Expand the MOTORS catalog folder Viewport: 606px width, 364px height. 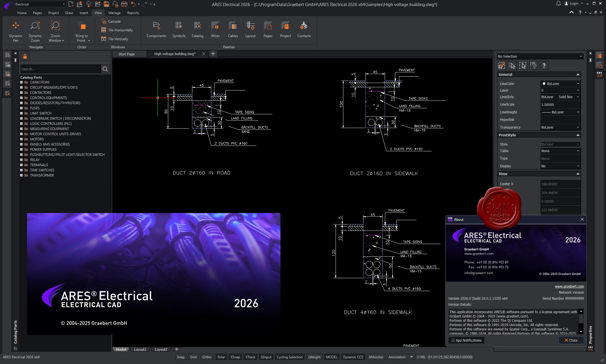coord(21,139)
